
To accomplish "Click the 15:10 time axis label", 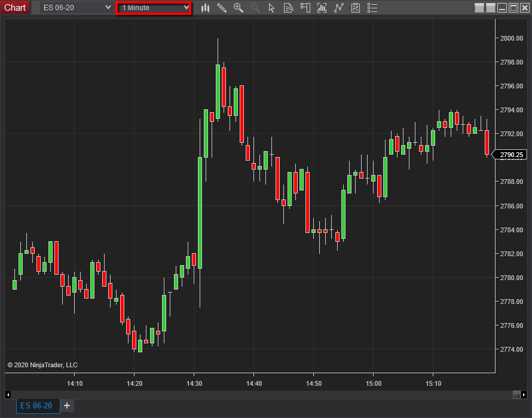I will point(433,383).
